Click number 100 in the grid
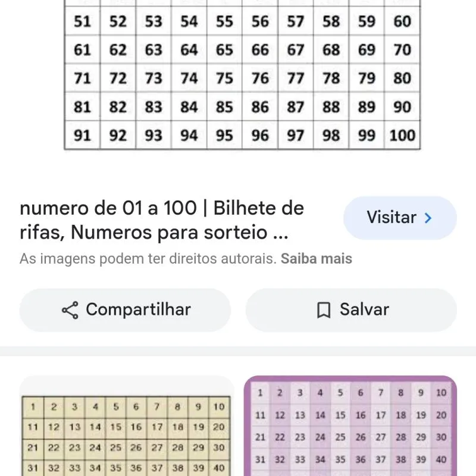The image size is (476, 476). tap(402, 135)
